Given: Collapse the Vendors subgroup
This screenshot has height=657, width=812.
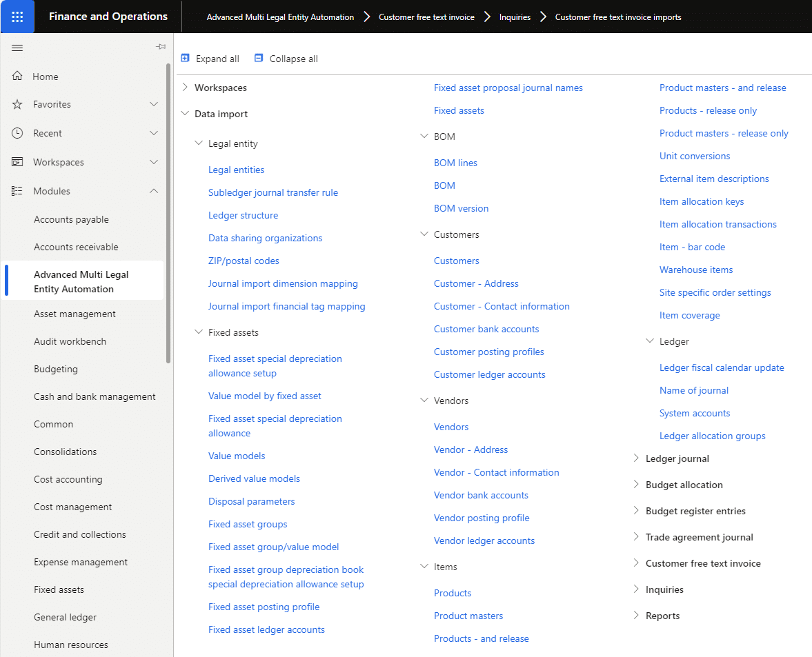Looking at the screenshot, I should pos(424,400).
